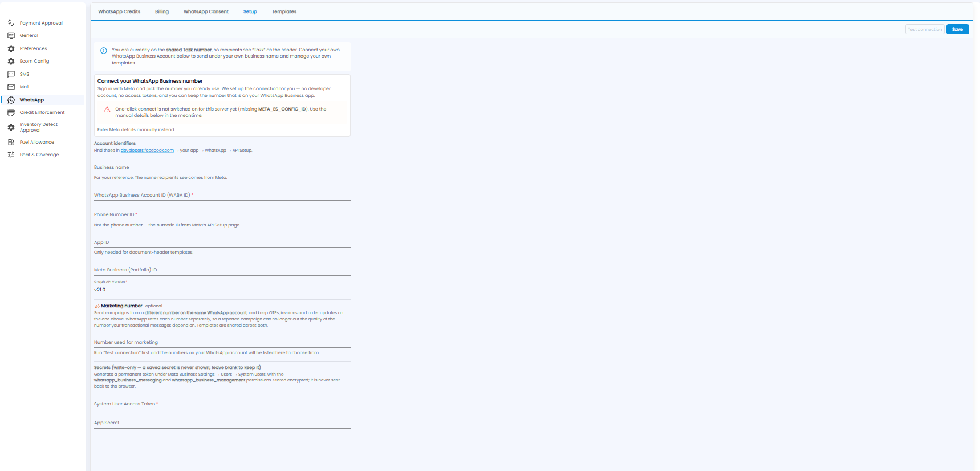Go to Ecom Config via gear icon
The height and width of the screenshot is (471, 980).
11,61
